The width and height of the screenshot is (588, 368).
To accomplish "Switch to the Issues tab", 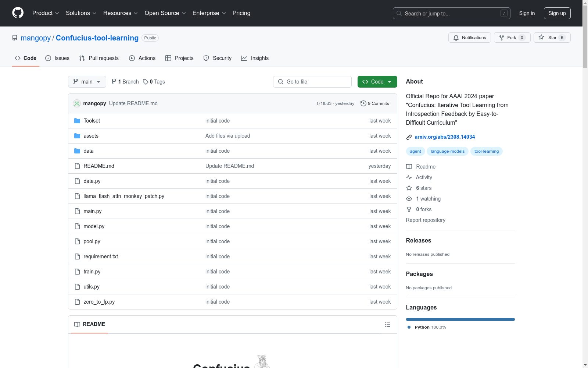I will pos(57,58).
